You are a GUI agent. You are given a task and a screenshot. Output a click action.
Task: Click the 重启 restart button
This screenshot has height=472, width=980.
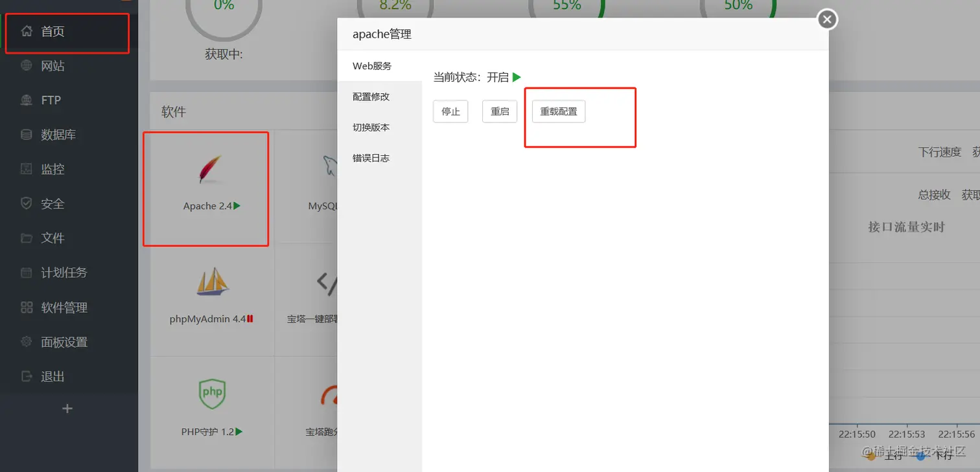(500, 111)
